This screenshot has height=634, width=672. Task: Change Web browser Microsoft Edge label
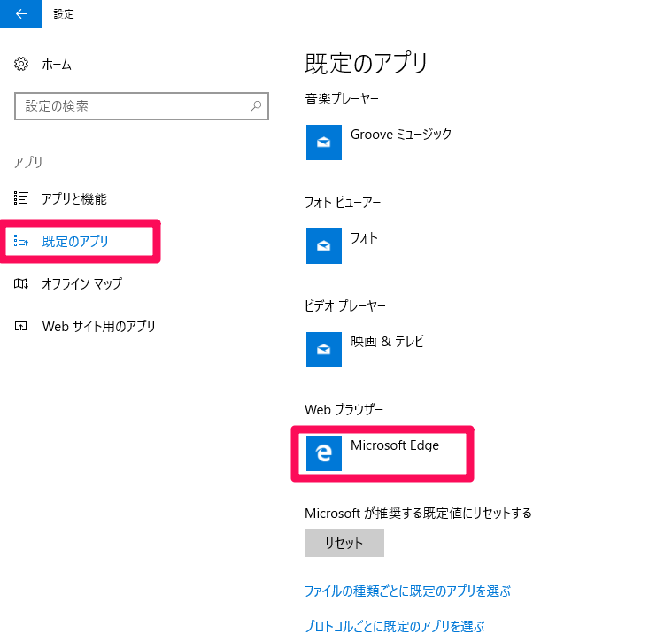coord(395,445)
